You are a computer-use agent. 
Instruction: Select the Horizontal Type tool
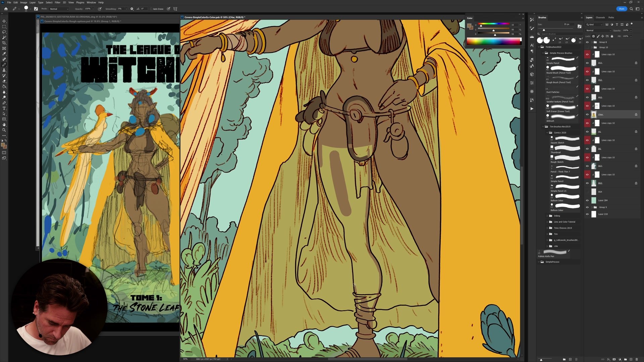(x=4, y=108)
